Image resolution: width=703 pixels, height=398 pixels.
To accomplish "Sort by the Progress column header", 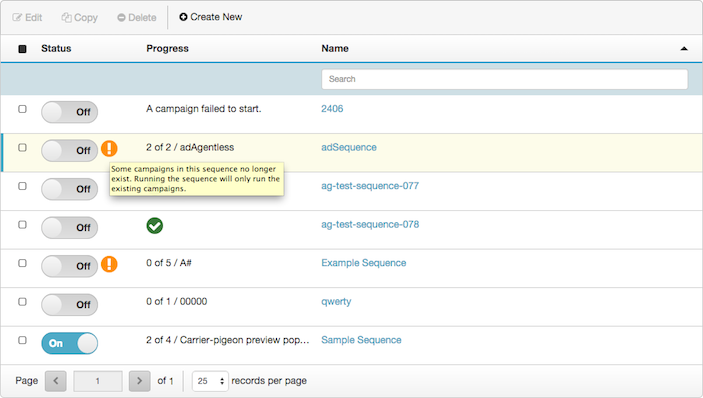I will point(167,48).
